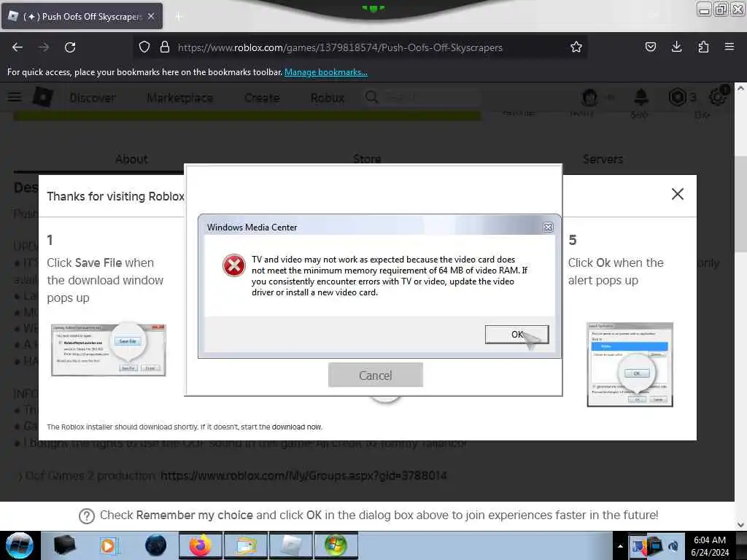Switch to the Roblox taskbar button
Viewport: 747px width, 560px height.
(290, 545)
